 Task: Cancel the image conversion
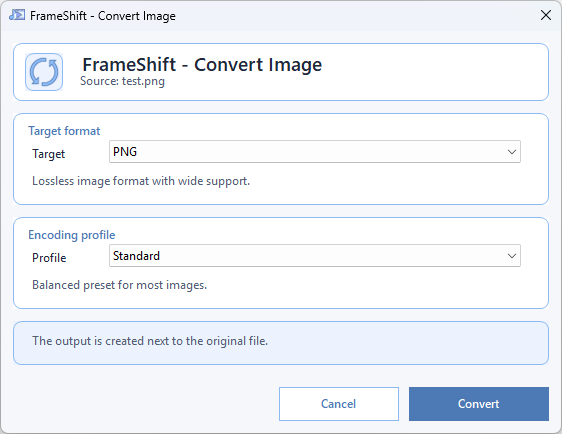click(339, 404)
